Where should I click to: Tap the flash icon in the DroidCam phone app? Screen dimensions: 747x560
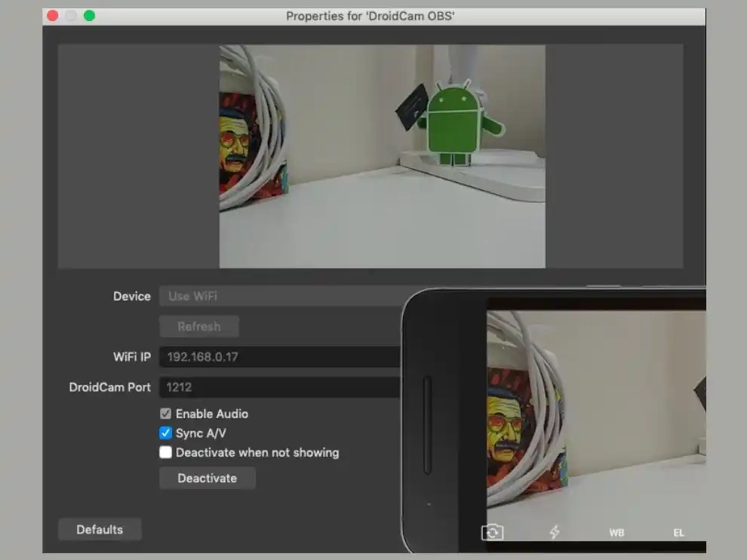coord(555,532)
